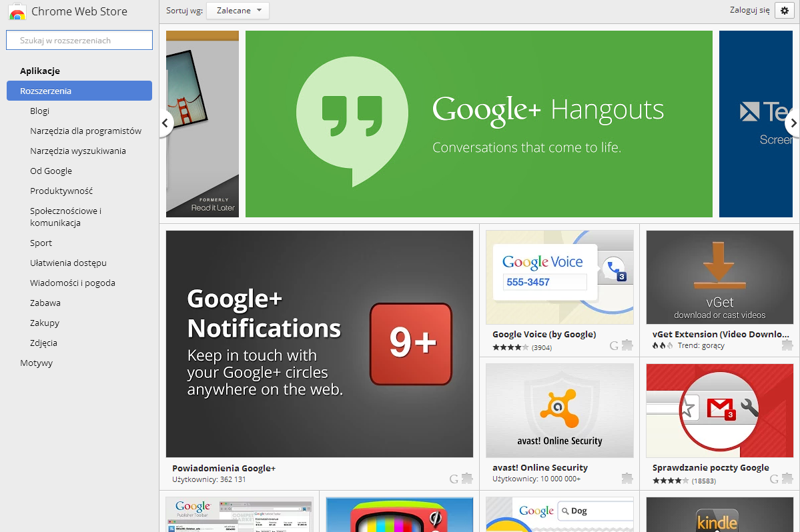Open Google Voice (by Google) title link
This screenshot has width=800, height=532.
pyautogui.click(x=544, y=334)
